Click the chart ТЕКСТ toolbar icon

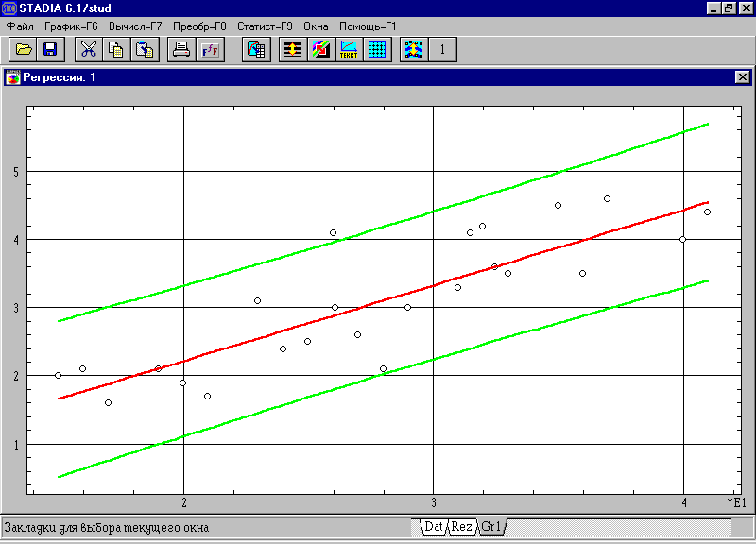[349, 49]
